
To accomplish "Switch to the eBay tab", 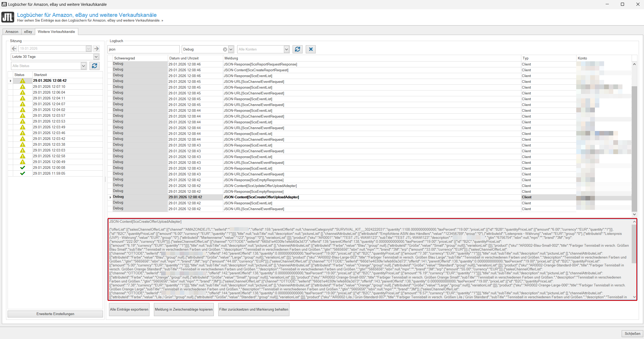I will point(28,32).
